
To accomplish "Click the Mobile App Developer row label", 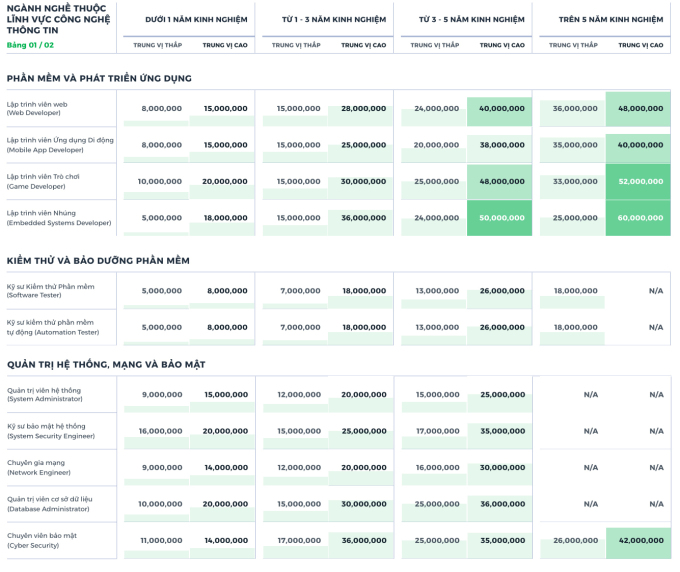I will 60,145.
